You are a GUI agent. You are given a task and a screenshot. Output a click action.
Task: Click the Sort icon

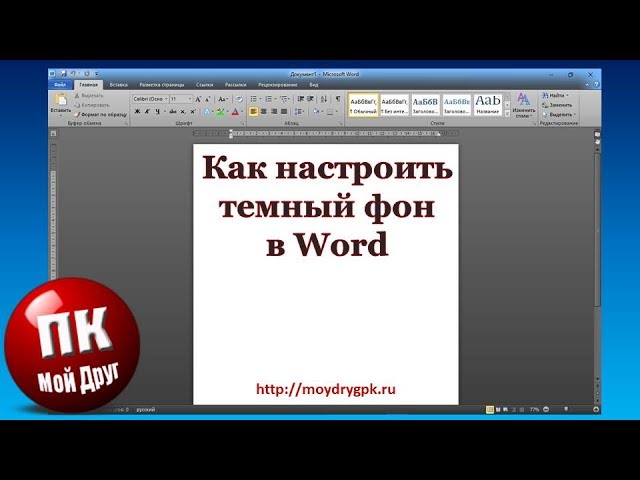[x=324, y=99]
